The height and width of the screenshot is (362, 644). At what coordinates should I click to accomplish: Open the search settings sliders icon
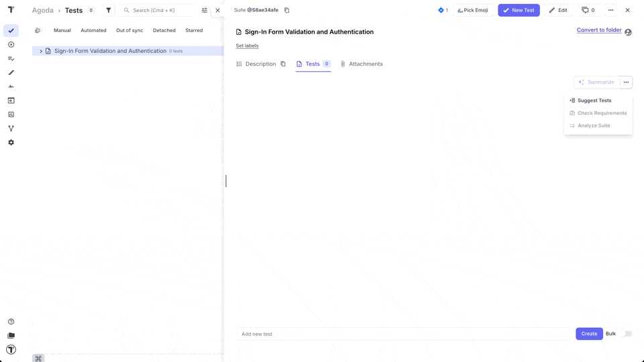click(205, 10)
